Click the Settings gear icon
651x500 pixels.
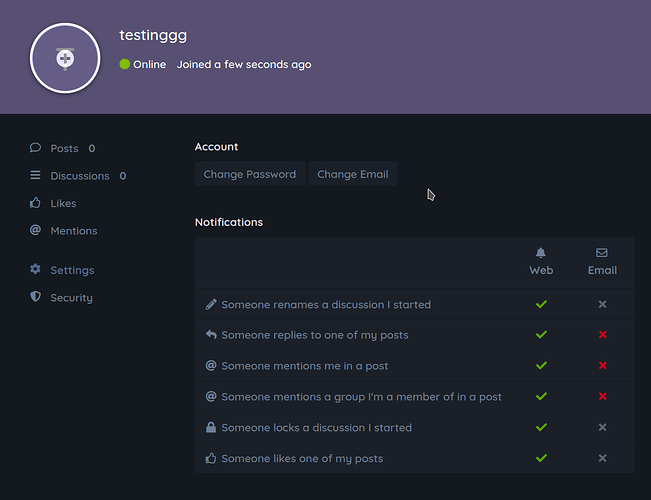pos(35,269)
